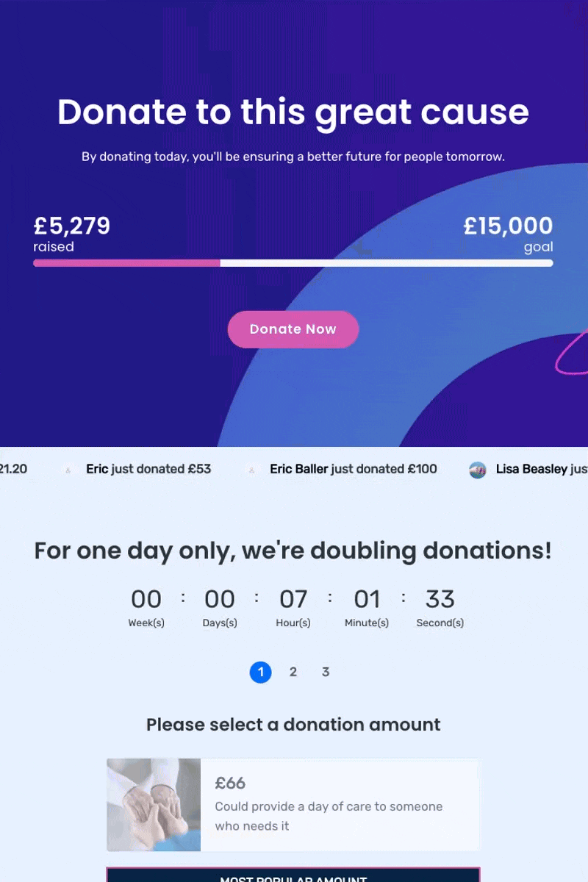Go to step 2 of the form
The height and width of the screenshot is (882, 588).
click(293, 672)
